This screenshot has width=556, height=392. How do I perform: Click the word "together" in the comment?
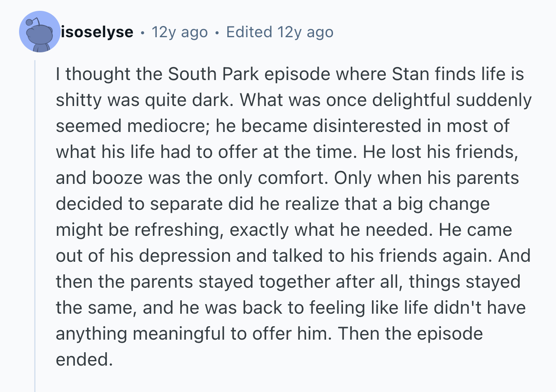pos(290,282)
